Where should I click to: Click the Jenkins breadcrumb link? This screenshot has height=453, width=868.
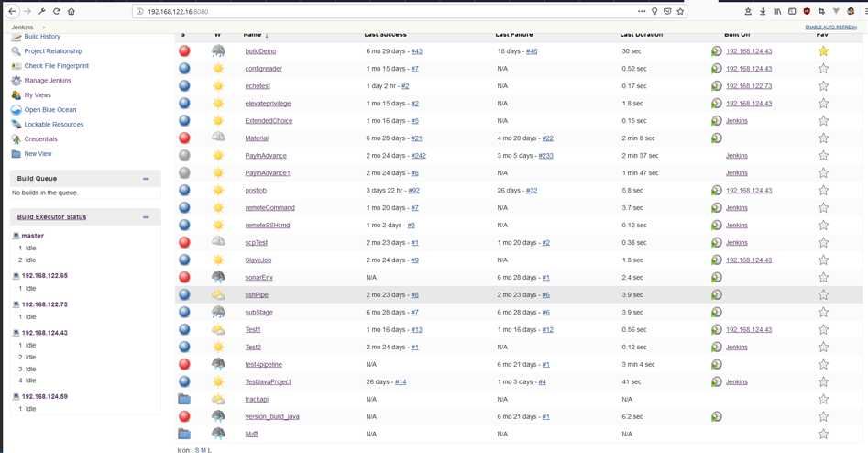pos(23,28)
